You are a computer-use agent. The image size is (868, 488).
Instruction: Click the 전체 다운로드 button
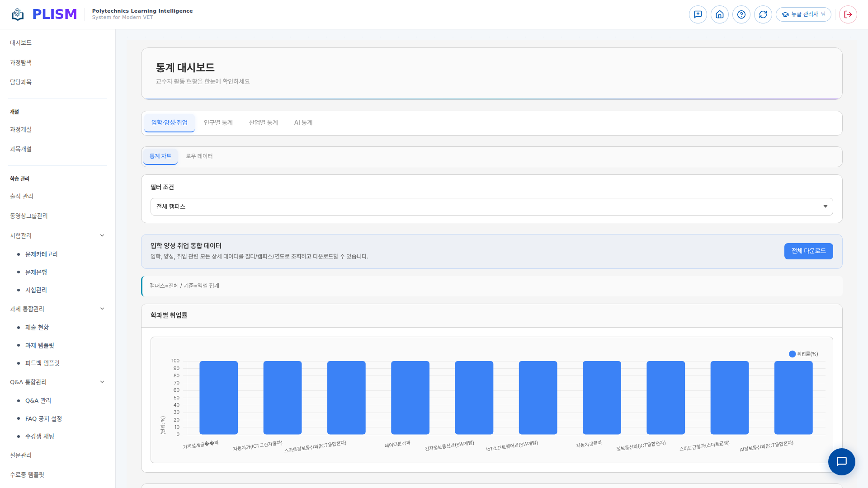click(808, 251)
